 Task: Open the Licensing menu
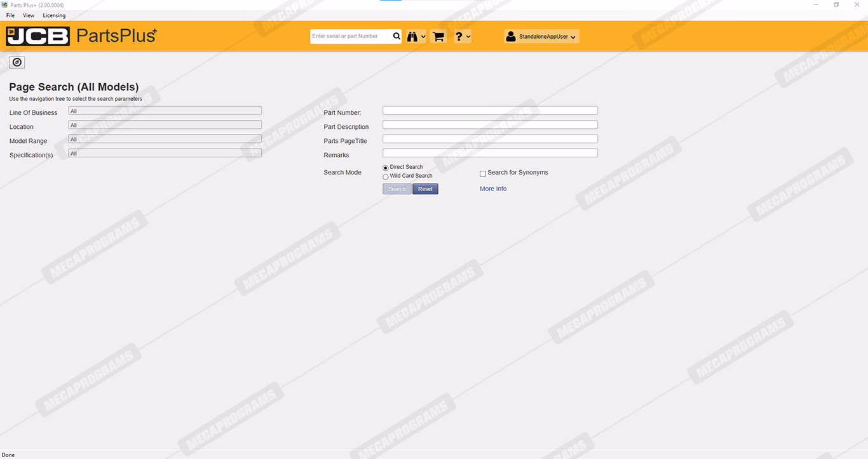[54, 15]
